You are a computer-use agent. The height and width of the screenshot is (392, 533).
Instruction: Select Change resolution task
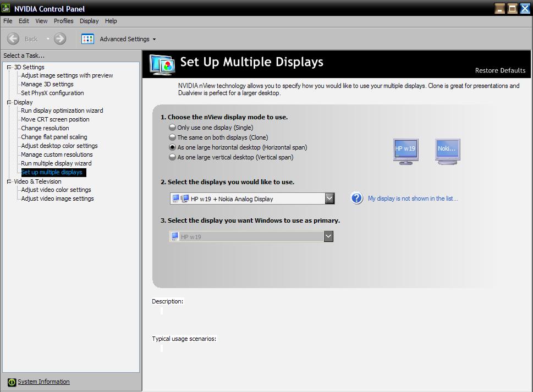(45, 129)
